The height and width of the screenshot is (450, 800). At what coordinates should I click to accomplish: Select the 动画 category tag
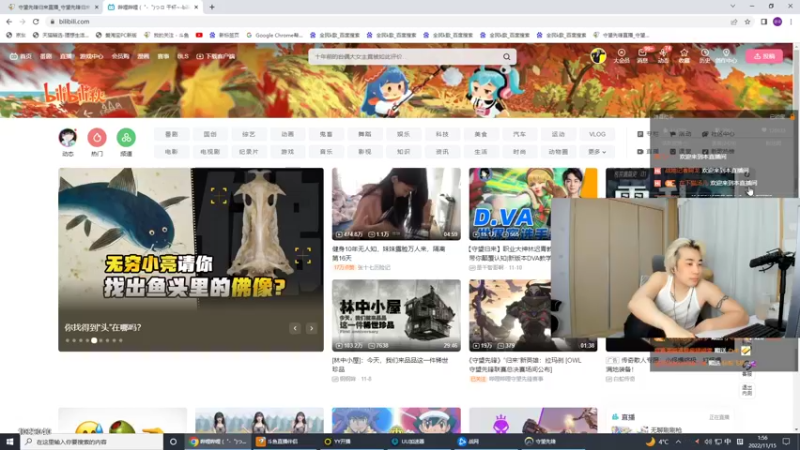point(287,134)
